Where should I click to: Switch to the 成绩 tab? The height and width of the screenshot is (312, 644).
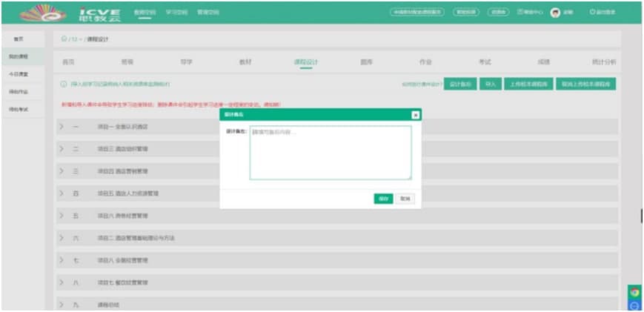544,62
